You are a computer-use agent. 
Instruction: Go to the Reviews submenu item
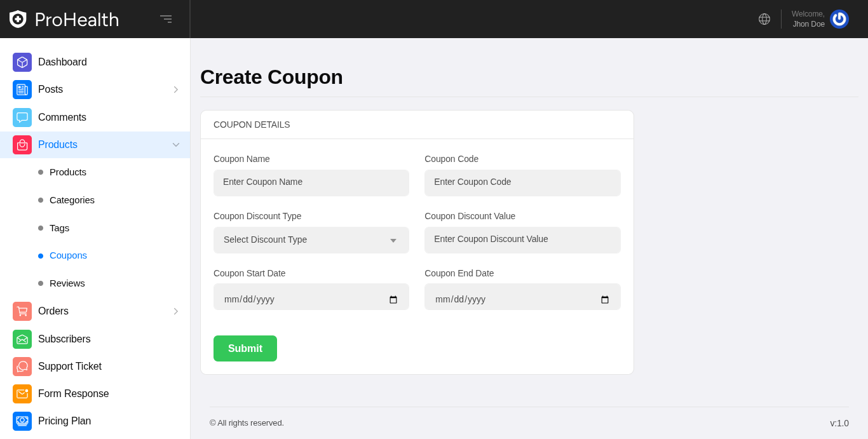(x=67, y=283)
